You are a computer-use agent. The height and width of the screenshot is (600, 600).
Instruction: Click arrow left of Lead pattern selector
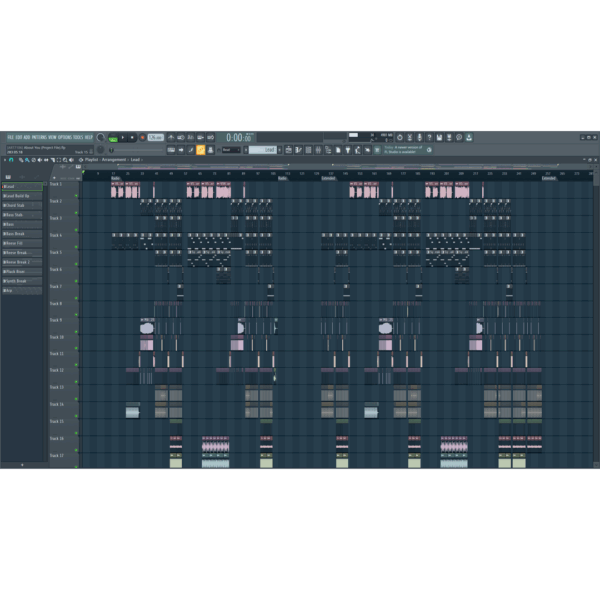[x=246, y=150]
